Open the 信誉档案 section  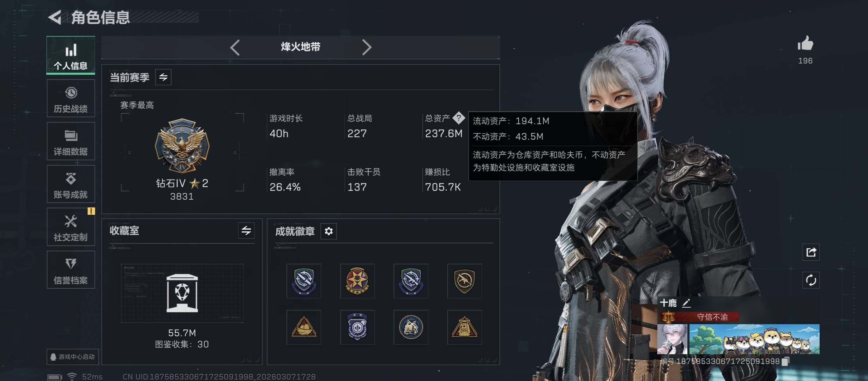coord(71,270)
